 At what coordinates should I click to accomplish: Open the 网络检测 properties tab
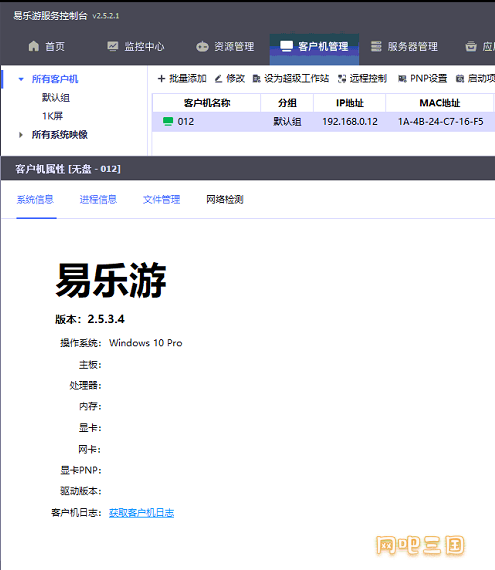pyautogui.click(x=225, y=200)
